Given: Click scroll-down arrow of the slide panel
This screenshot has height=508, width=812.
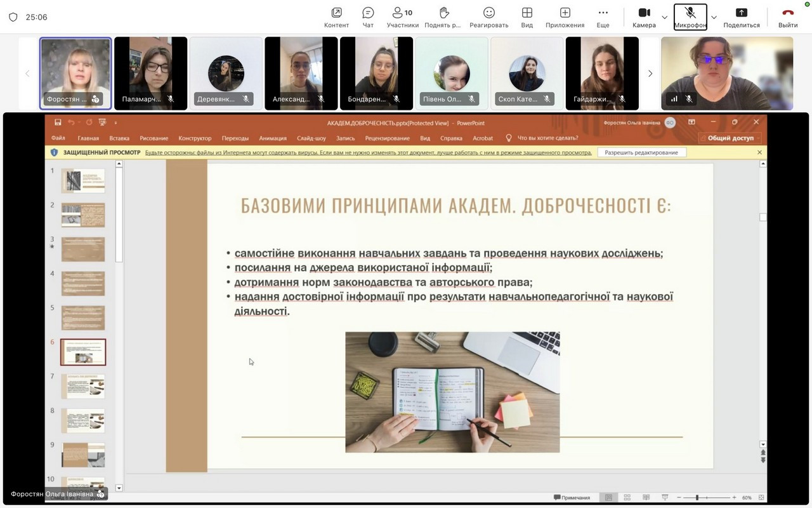Looking at the screenshot, I should tap(119, 488).
